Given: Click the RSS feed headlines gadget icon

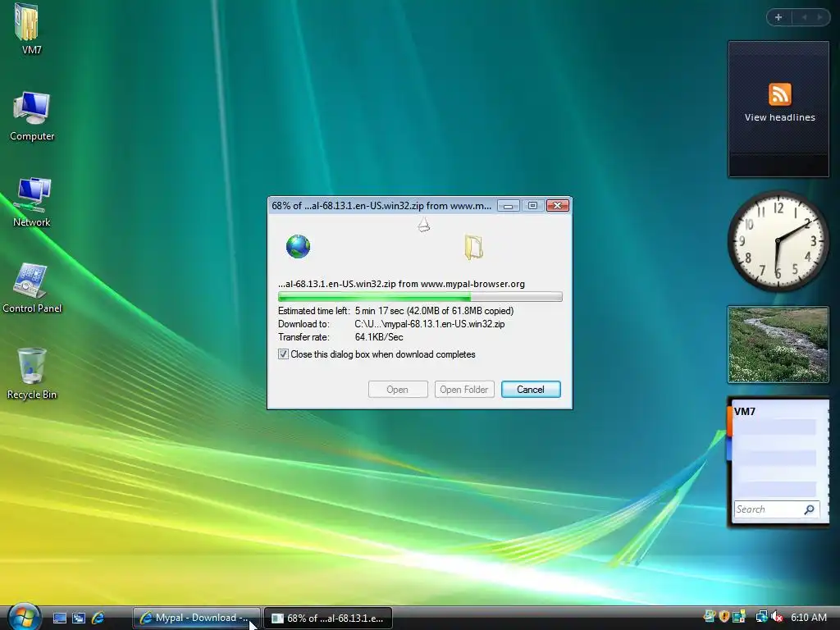Looking at the screenshot, I should (779, 94).
